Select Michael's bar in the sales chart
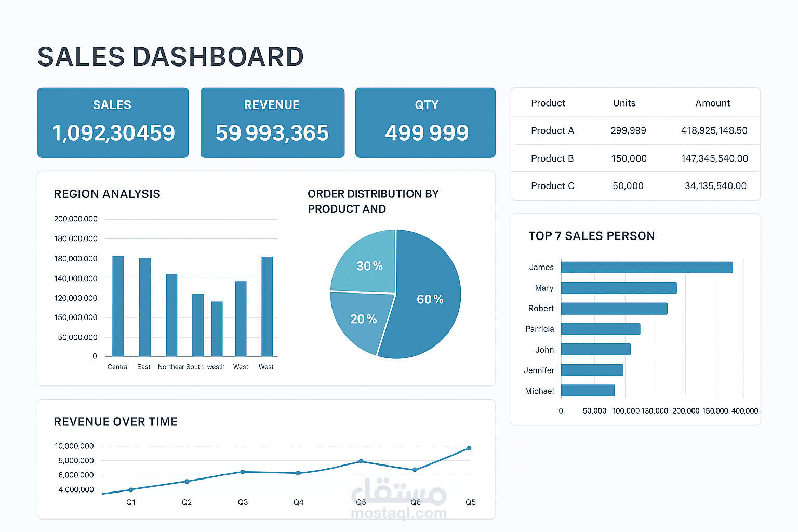798x532 pixels. 587,390
